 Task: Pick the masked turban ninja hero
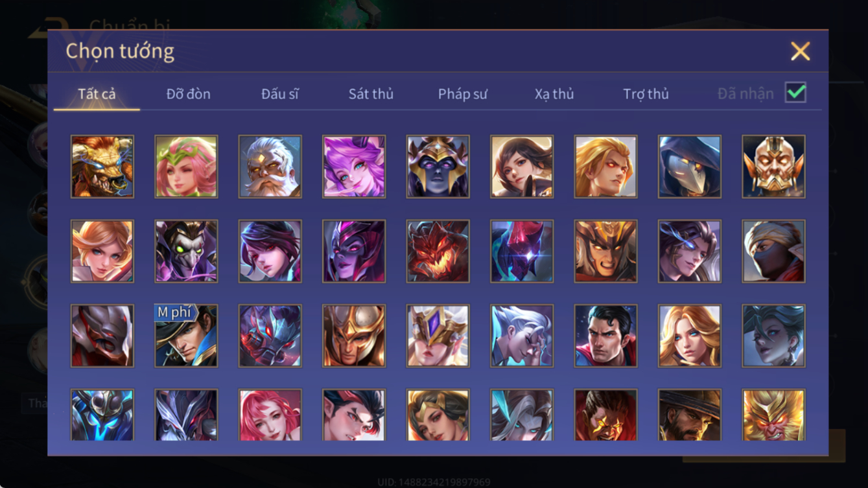click(x=773, y=251)
